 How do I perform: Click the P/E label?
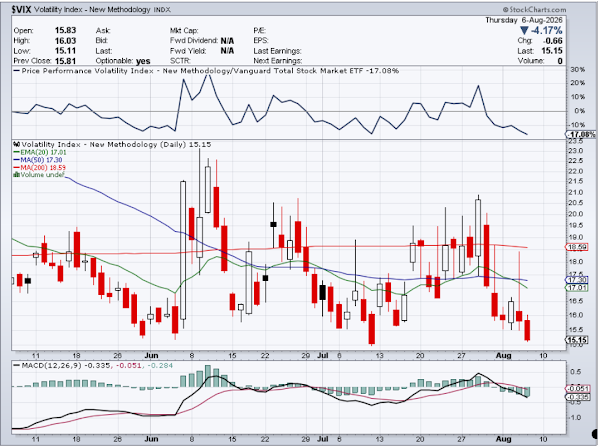pos(259,30)
